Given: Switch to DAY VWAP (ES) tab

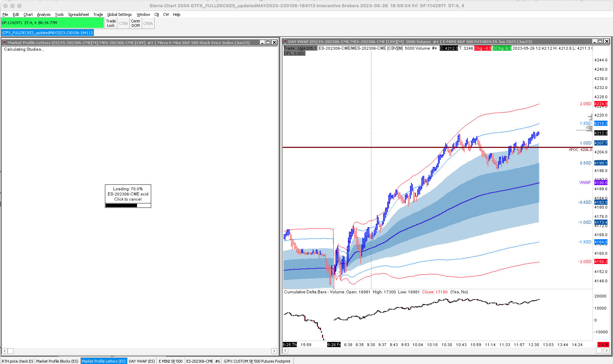Looking at the screenshot, I should (142, 361).
